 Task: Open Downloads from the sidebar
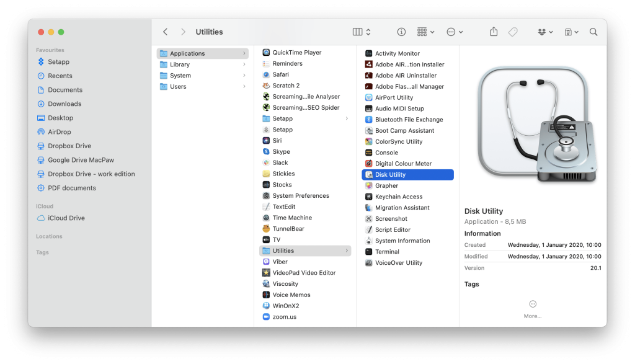pyautogui.click(x=64, y=104)
